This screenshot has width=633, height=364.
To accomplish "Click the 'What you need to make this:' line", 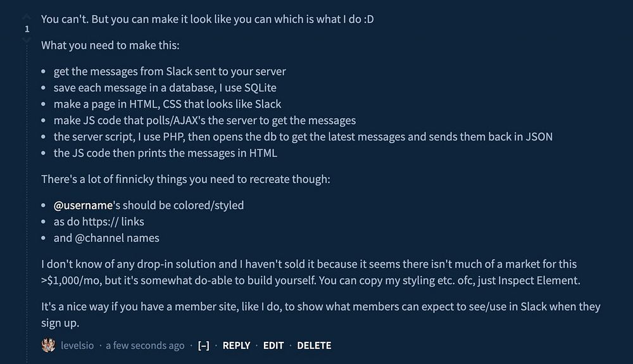I will [110, 45].
